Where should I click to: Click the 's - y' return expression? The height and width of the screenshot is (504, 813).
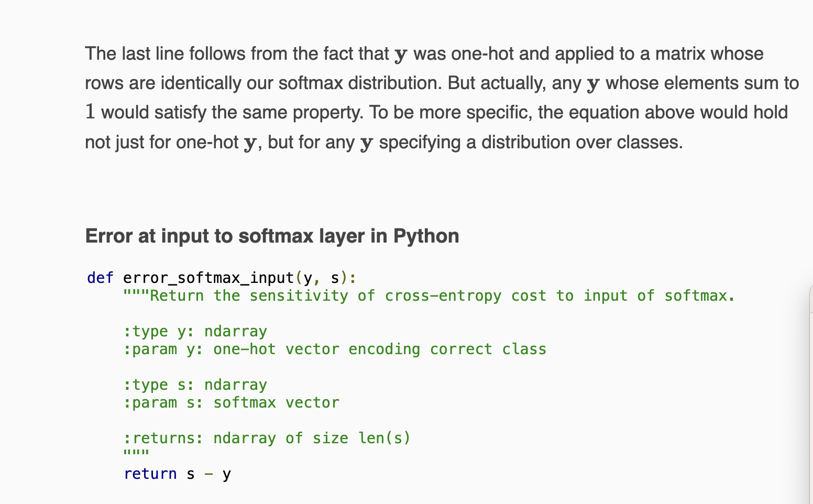coord(208,474)
